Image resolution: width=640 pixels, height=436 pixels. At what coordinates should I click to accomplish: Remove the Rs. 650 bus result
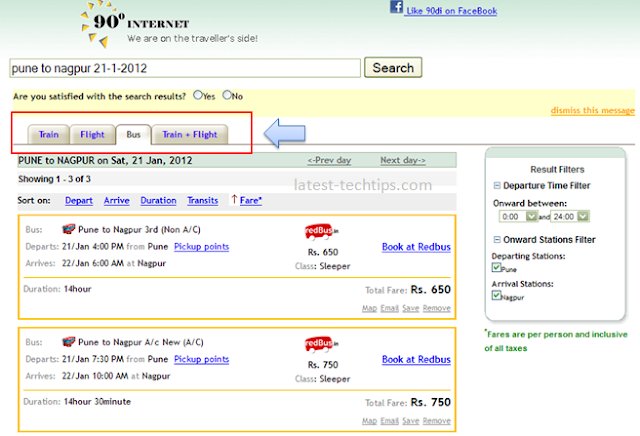437,308
